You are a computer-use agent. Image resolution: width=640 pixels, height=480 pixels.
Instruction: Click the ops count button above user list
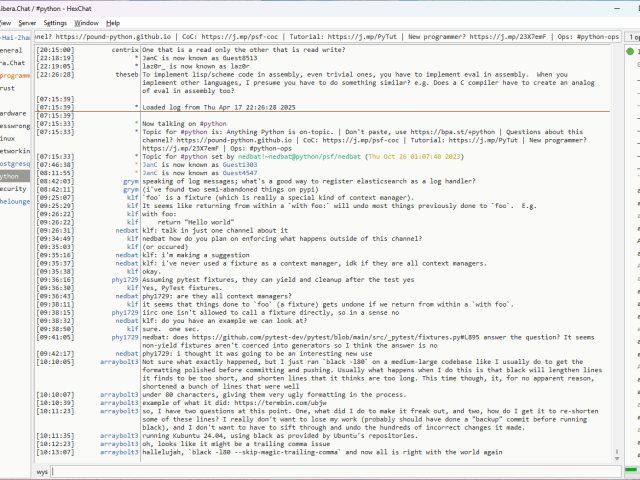tap(633, 36)
